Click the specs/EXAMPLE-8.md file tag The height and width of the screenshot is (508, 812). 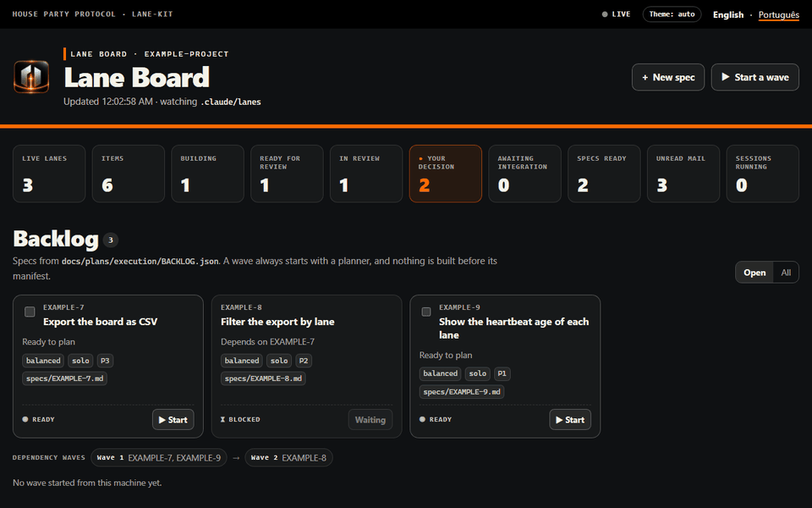[x=263, y=378]
